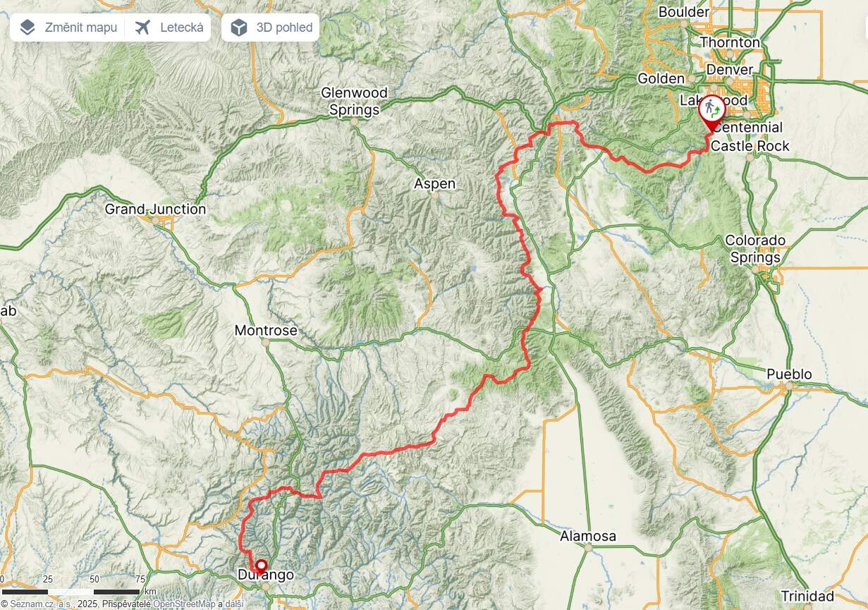Open the Změnit mapu map switcher
868x610 pixels.
[68, 28]
